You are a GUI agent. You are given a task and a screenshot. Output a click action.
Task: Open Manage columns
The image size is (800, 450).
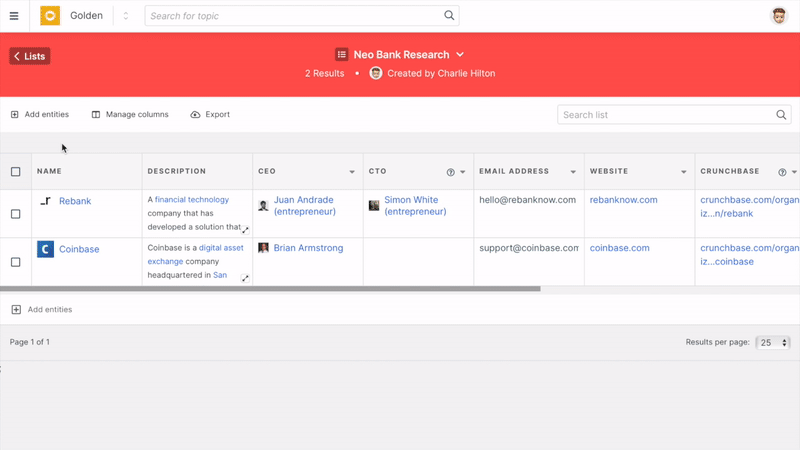130,114
